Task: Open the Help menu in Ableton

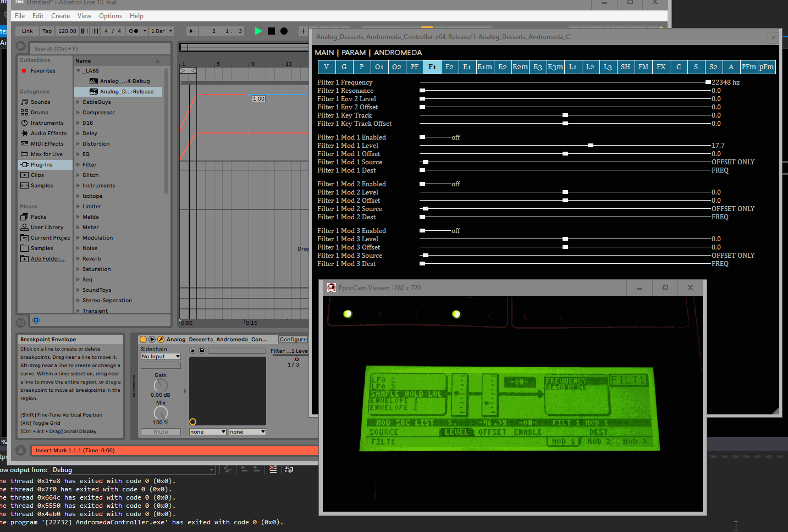Action: [x=136, y=16]
